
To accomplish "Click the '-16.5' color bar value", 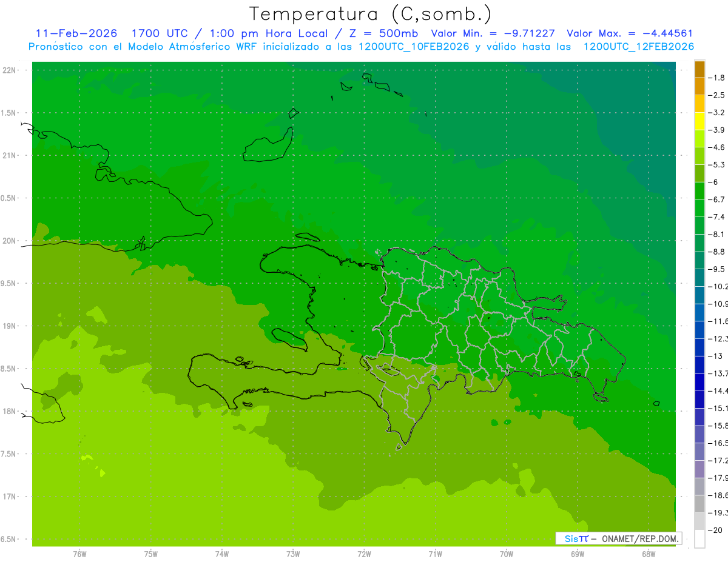I will [x=718, y=443].
